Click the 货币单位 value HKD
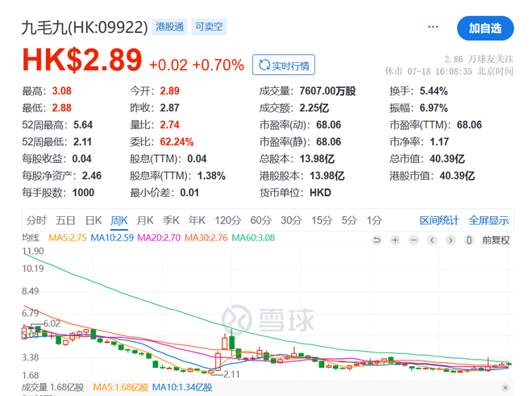Screen dimensions: 532x396 pyautogui.click(x=320, y=193)
